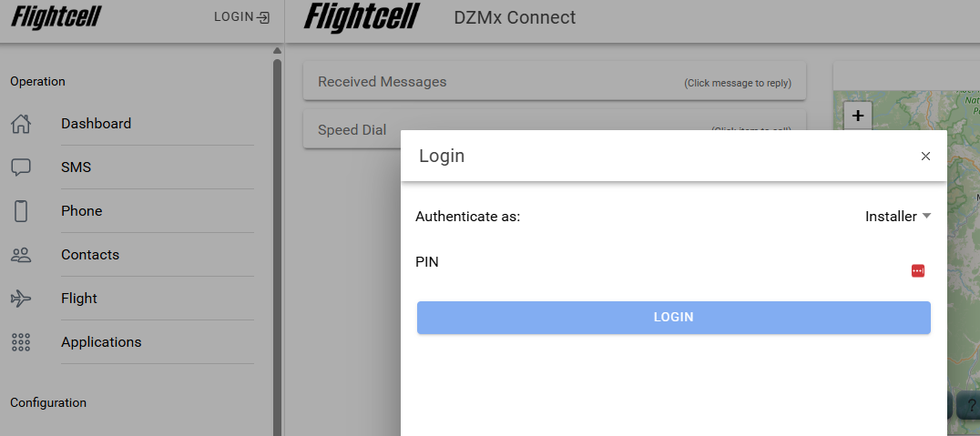Go to Contacts in the sidebar

(90, 255)
